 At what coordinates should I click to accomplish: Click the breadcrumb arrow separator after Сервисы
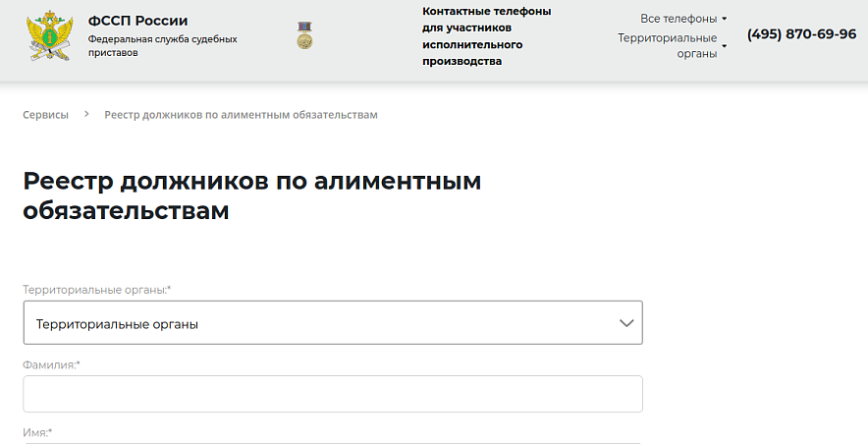click(86, 115)
